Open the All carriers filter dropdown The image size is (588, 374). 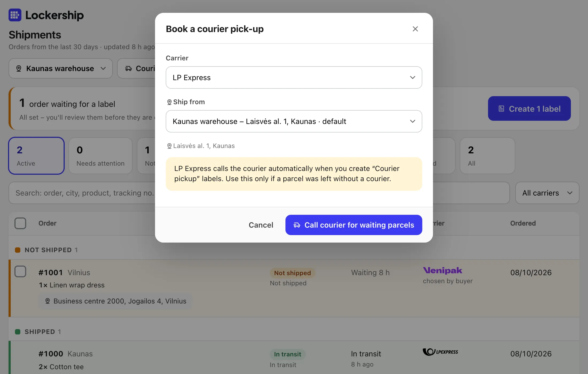coord(547,193)
